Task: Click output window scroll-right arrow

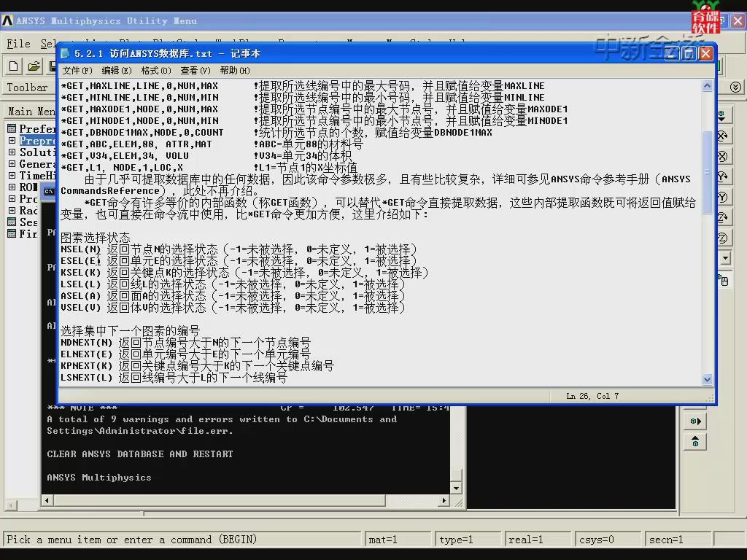Action: point(444,500)
